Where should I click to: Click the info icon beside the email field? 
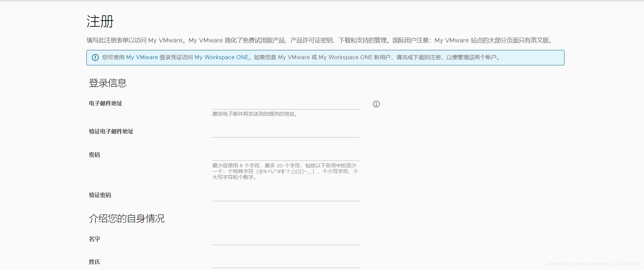click(376, 104)
